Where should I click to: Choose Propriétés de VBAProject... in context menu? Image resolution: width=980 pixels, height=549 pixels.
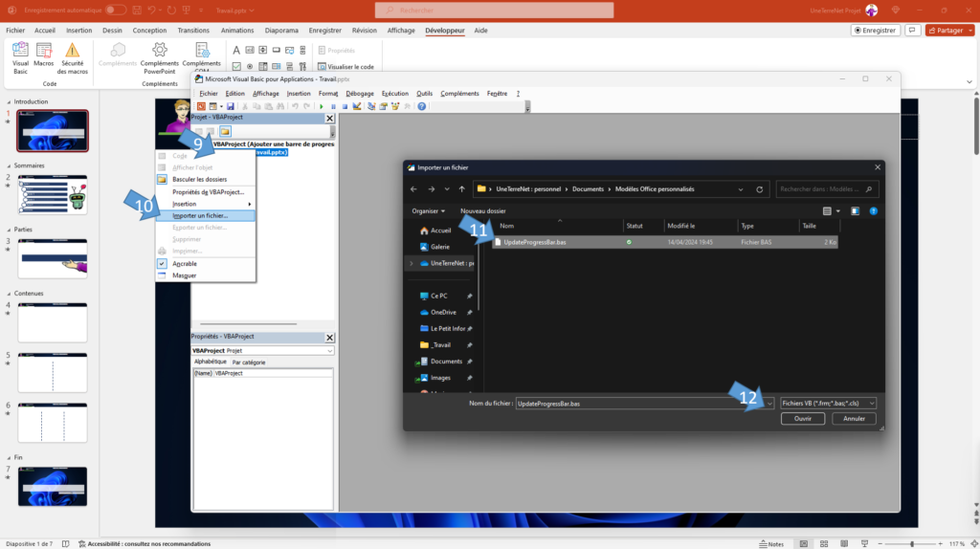206,191
